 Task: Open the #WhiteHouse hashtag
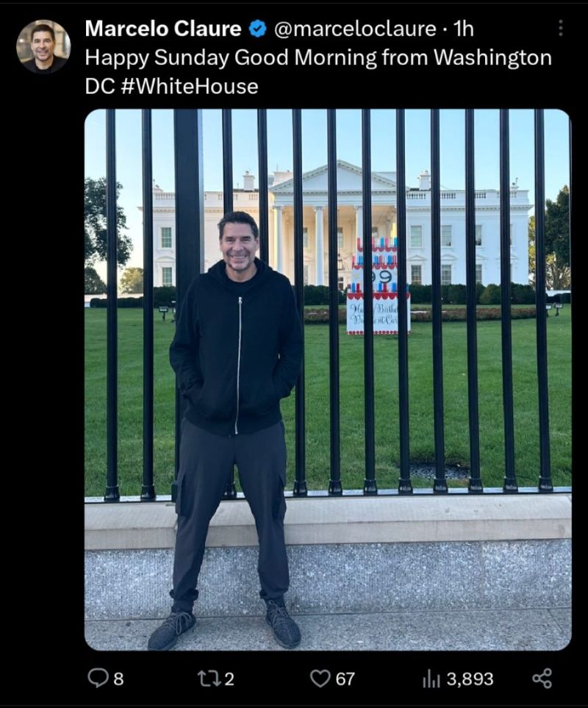pos(190,86)
